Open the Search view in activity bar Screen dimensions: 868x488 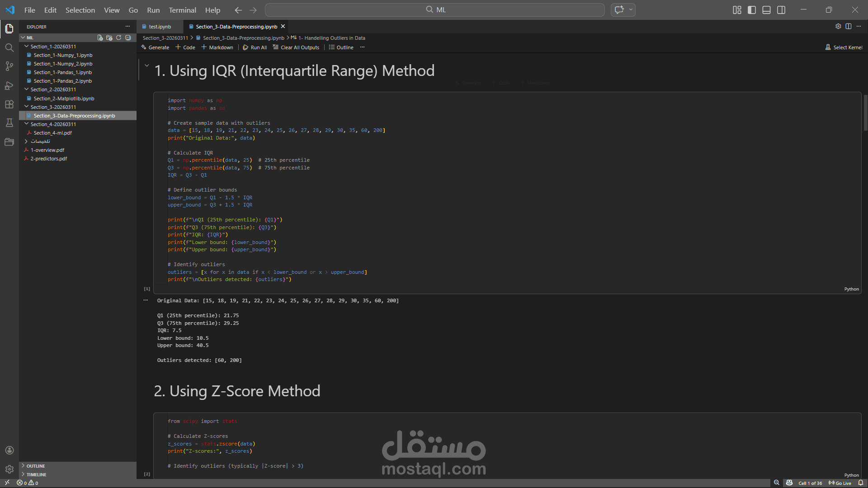(9, 47)
